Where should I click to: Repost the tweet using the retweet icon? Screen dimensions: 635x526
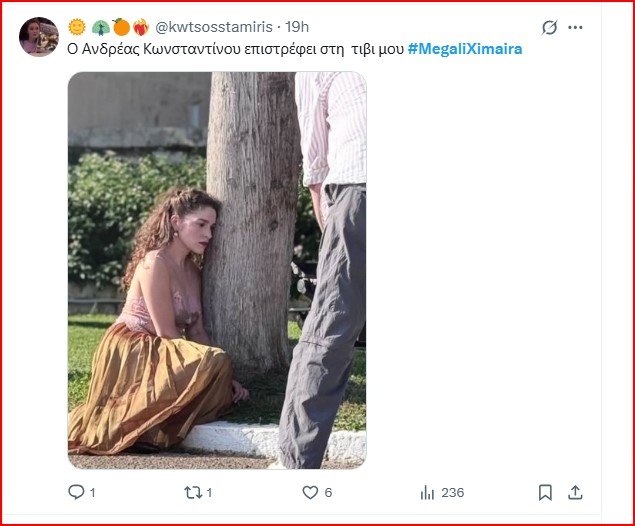coord(194,492)
